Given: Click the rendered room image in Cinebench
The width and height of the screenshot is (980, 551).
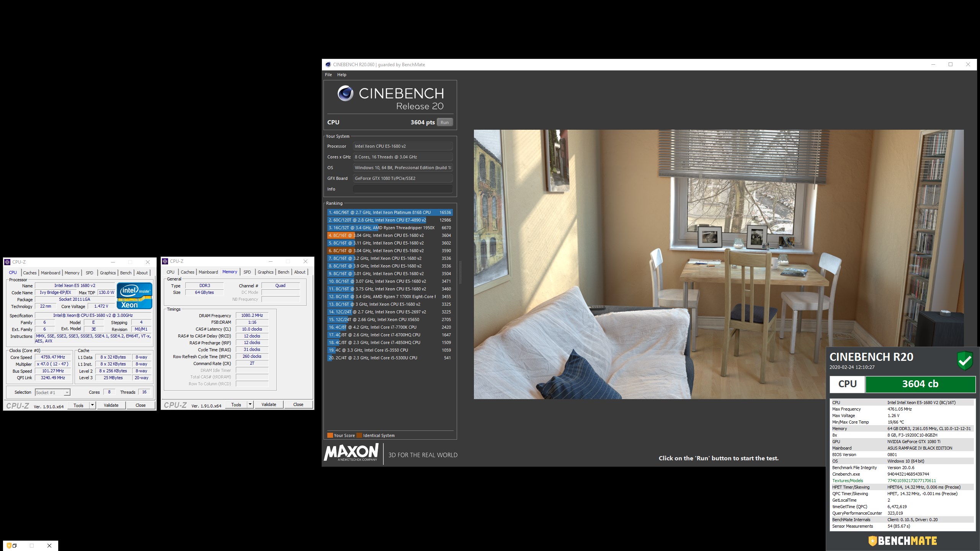Looking at the screenshot, I should coord(719,264).
